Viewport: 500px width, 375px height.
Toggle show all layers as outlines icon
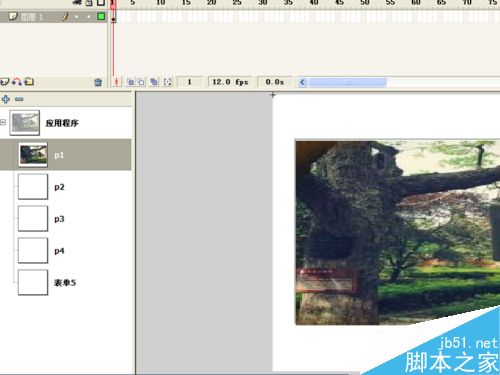101,3
